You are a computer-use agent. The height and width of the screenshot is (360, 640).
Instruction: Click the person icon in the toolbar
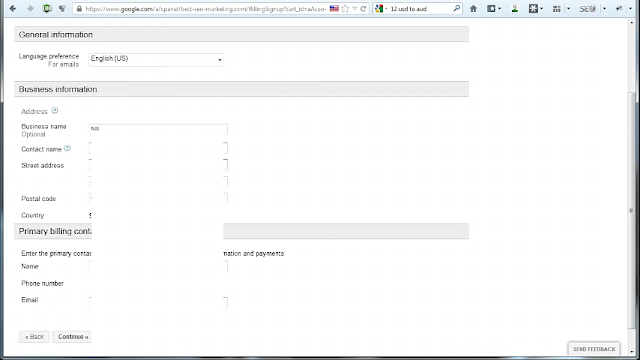pos(514,9)
